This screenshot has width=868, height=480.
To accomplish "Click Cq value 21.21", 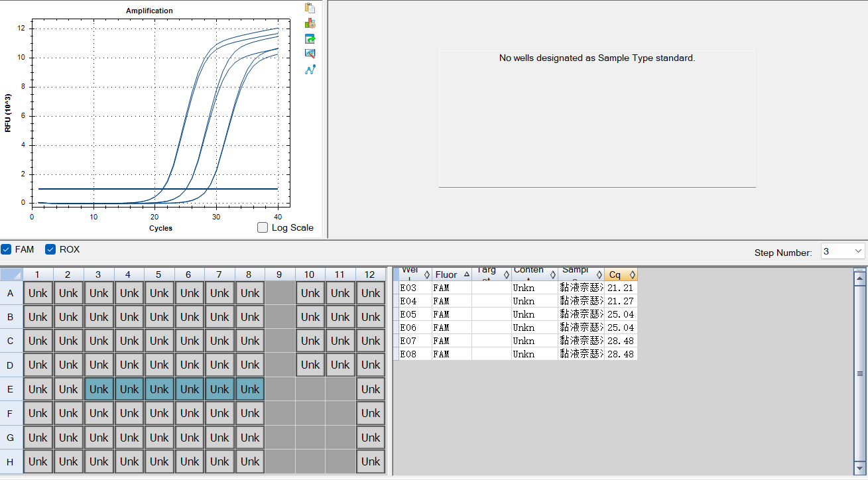I will [621, 288].
